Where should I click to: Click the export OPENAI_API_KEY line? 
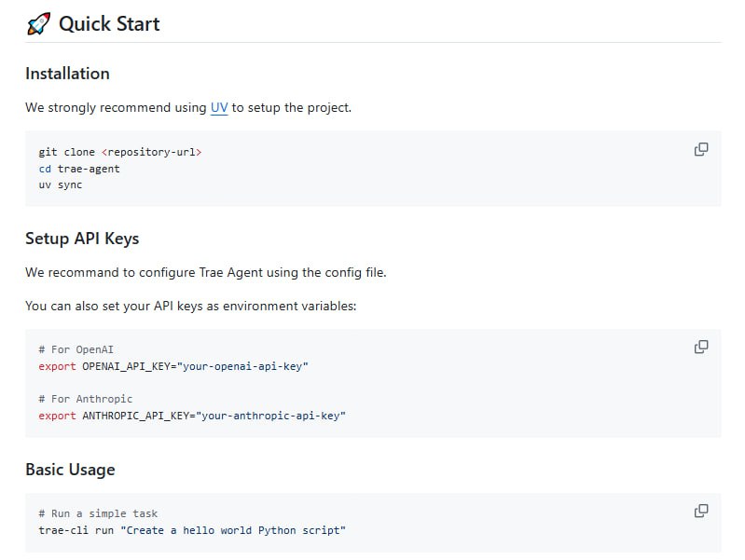click(173, 366)
